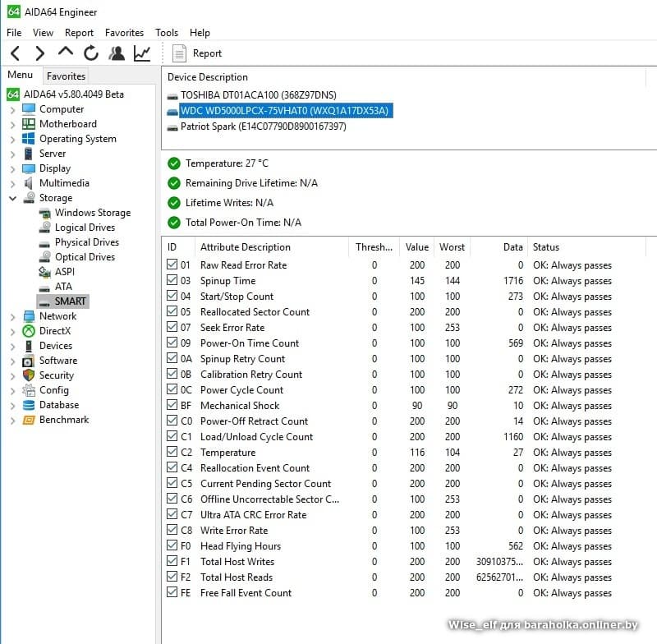Click the Devices icon in tree
Image resolution: width=657 pixels, height=644 pixels.
(29, 346)
